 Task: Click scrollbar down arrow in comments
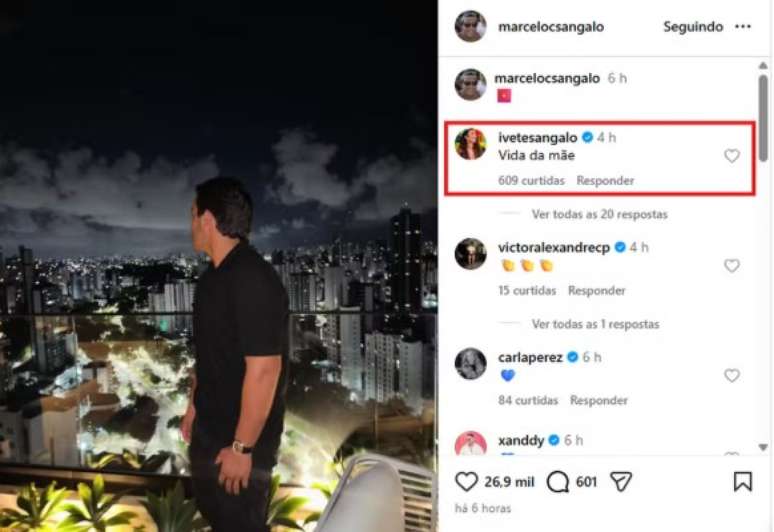pos(763,447)
